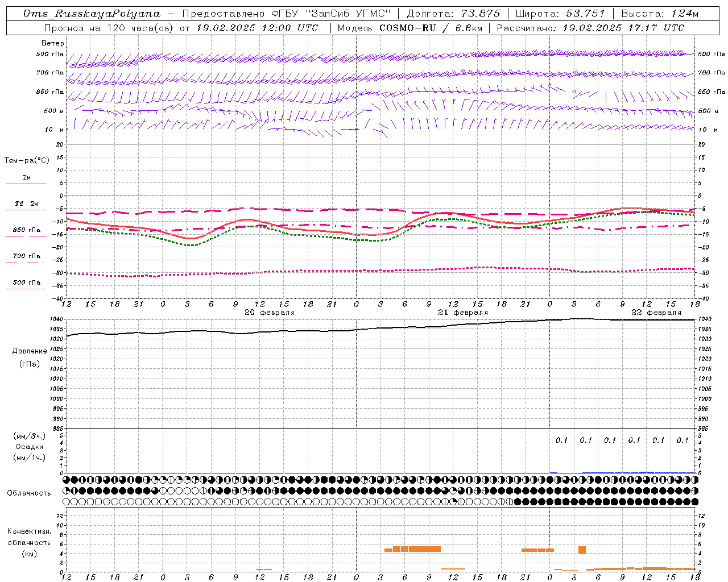Click the latitude value Широта: 53.751
Viewport: 728px width, 582px height.
point(560,14)
